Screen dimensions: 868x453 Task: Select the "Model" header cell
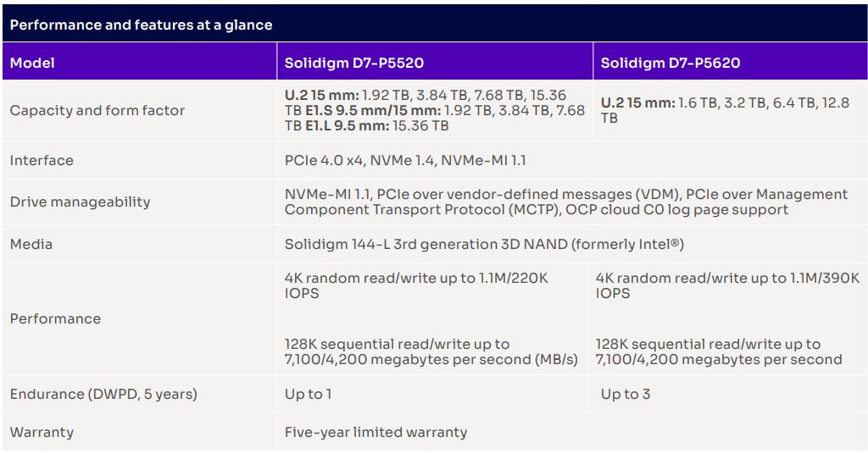pos(32,64)
